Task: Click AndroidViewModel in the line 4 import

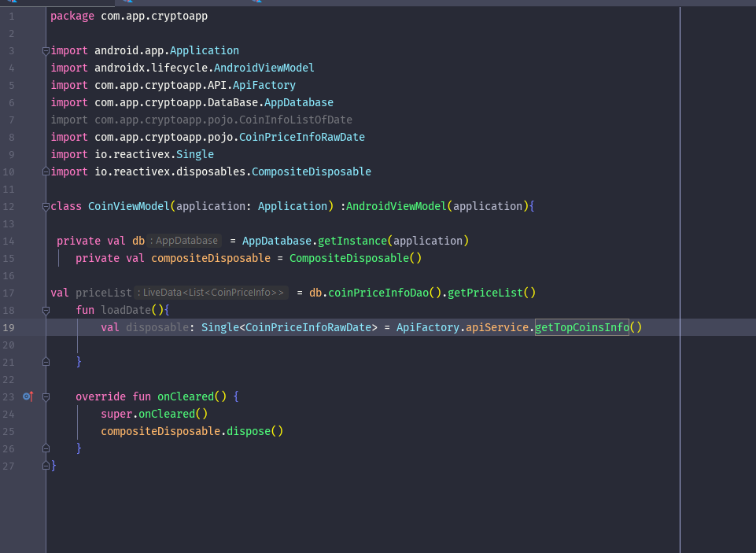Action: point(264,68)
